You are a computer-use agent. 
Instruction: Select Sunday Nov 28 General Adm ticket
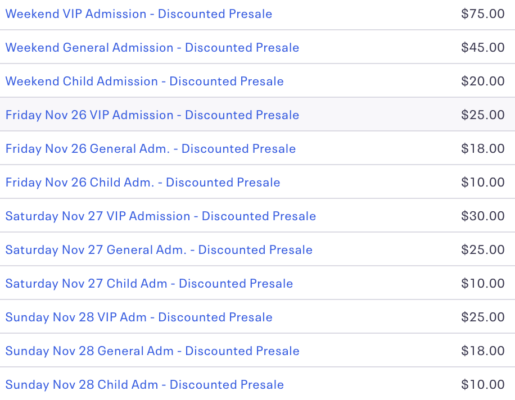pyautogui.click(x=152, y=351)
